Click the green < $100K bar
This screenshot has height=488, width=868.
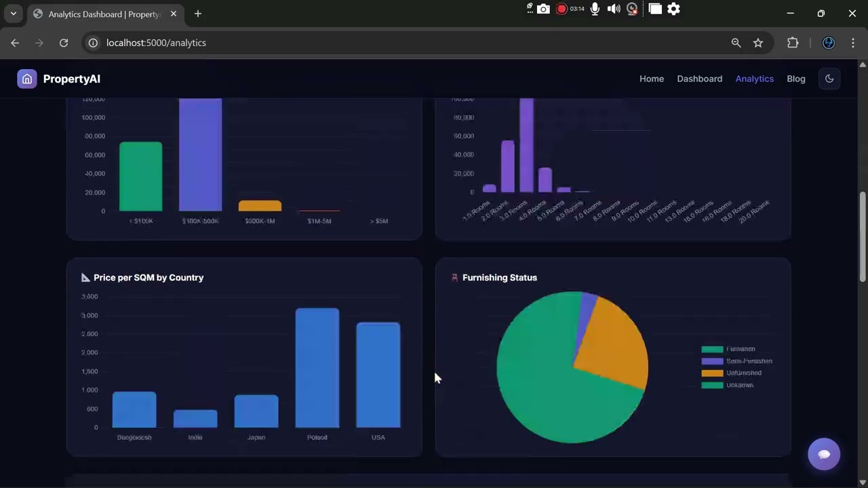[x=141, y=176]
